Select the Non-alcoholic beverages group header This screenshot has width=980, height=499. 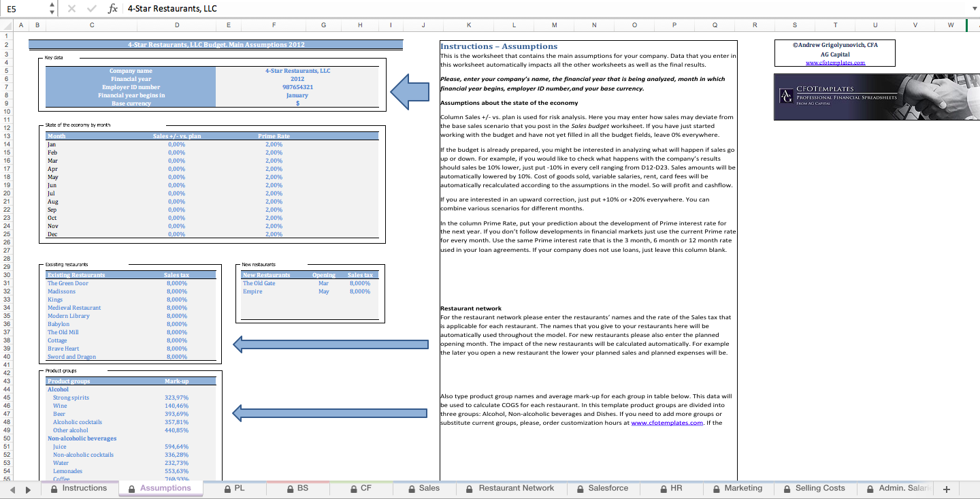click(x=92, y=438)
